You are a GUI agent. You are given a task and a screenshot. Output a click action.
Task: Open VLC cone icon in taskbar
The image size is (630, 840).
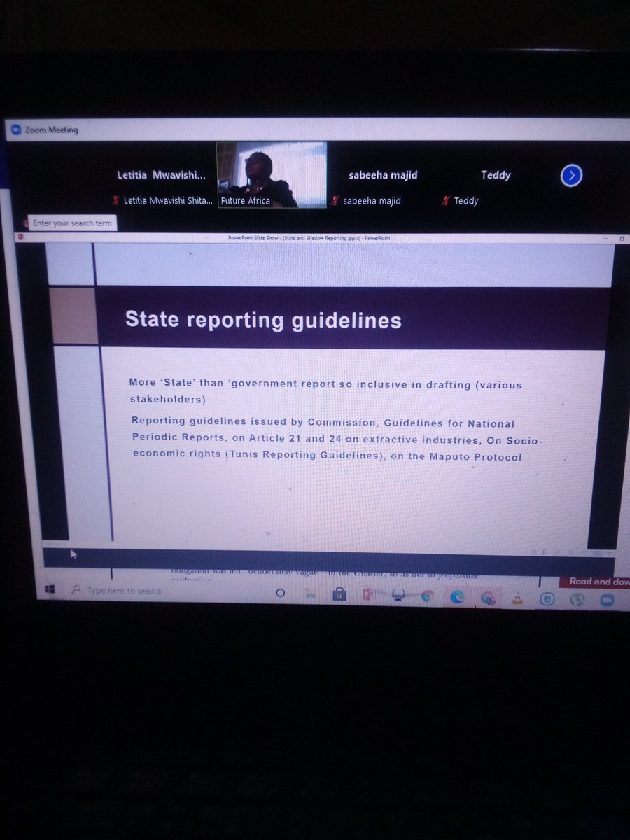click(x=517, y=598)
